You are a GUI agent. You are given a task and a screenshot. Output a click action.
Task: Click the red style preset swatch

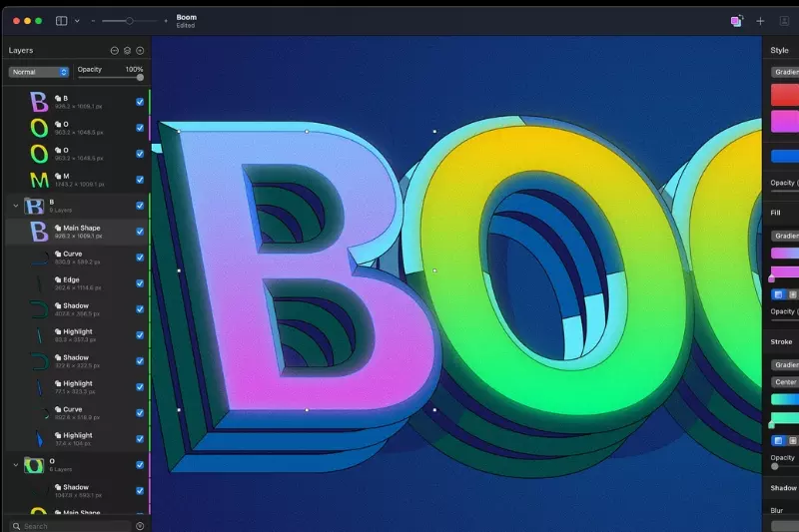(785, 95)
